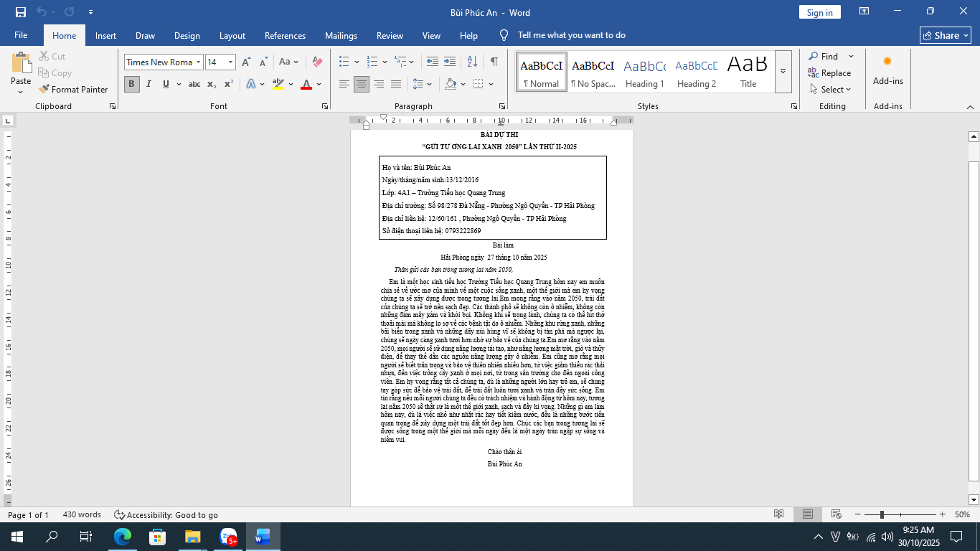
Task: Apply bullet list with Bullets icon
Action: [x=344, y=62]
